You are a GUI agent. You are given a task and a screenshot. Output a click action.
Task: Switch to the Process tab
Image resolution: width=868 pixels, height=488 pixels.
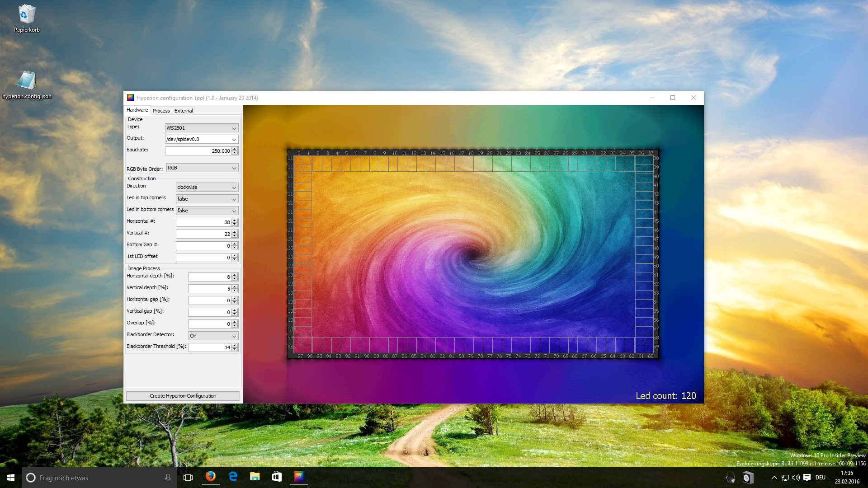coord(161,111)
